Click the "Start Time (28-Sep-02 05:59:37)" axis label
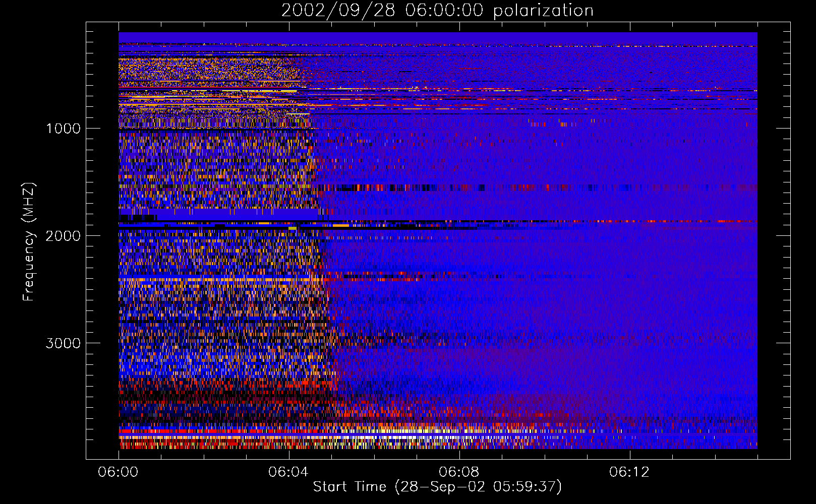Viewport: 816px width, 504px height. (x=437, y=487)
